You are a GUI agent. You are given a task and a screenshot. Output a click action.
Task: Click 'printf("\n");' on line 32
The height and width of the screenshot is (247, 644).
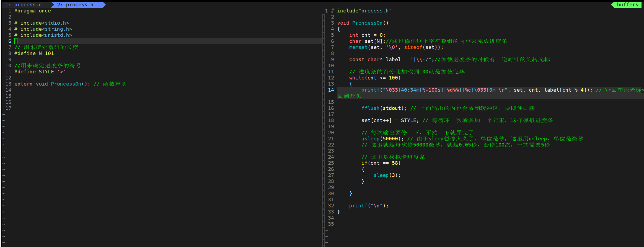[369, 206]
